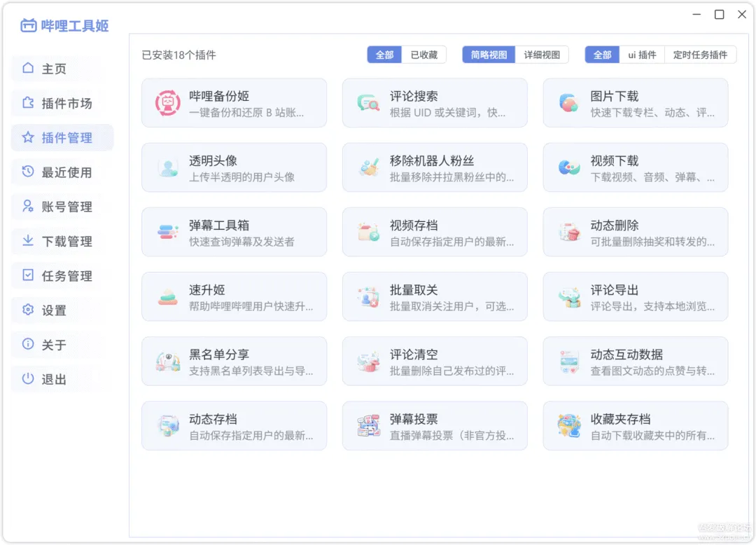Switch to 详细视图 display mode
This screenshot has width=756, height=545.
[x=542, y=55]
